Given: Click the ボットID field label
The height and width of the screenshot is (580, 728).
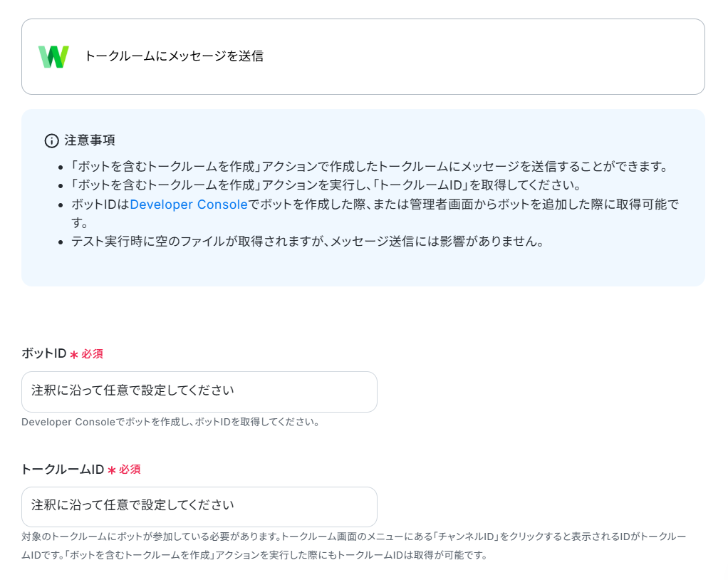Looking at the screenshot, I should pos(44,353).
